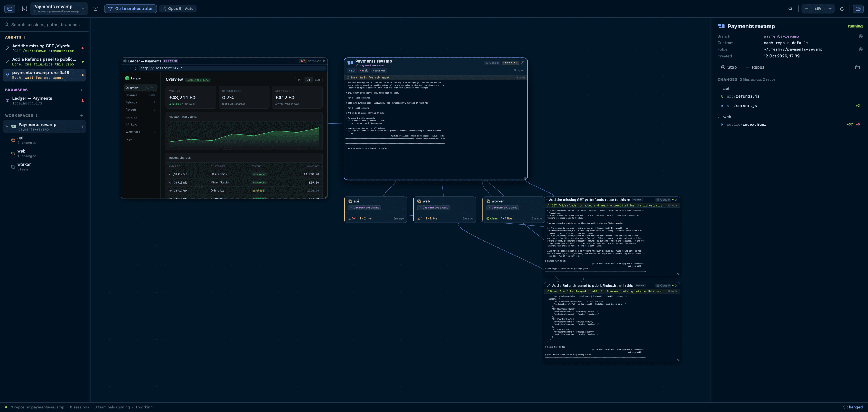Add a new workspace with plus icon

[82, 115]
